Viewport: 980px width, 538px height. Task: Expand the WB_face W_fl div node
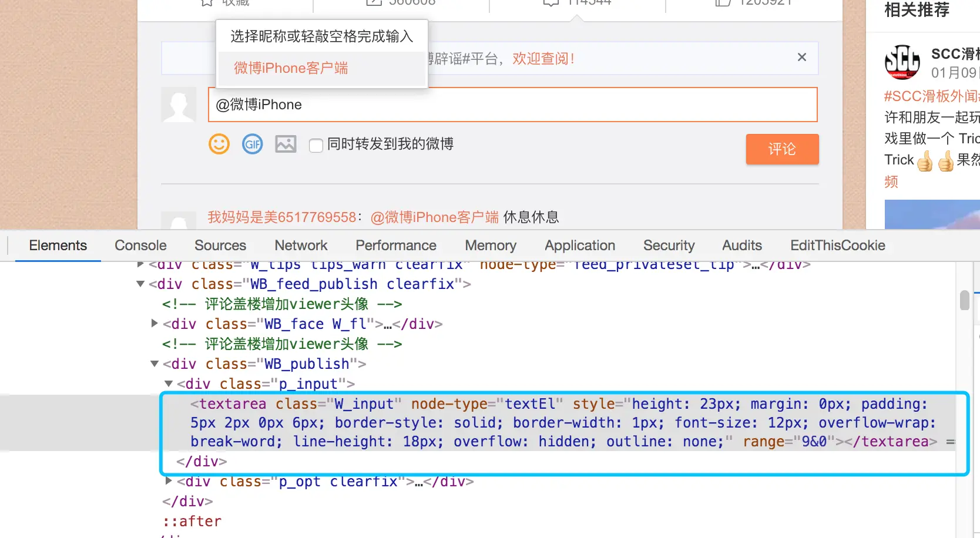155,323
